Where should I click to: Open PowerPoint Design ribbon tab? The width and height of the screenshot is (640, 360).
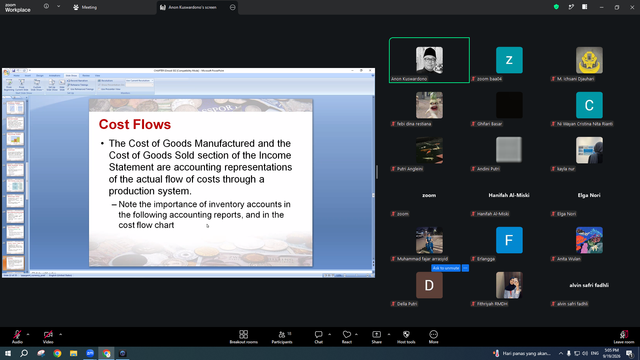coord(40,76)
